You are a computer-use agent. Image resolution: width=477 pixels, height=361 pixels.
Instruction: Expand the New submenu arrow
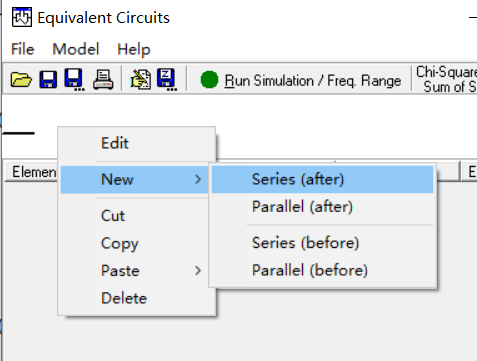pyautogui.click(x=198, y=179)
